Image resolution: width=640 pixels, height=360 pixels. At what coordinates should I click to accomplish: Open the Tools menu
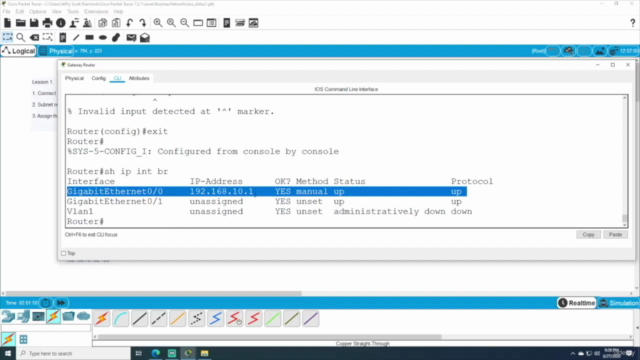(x=73, y=11)
